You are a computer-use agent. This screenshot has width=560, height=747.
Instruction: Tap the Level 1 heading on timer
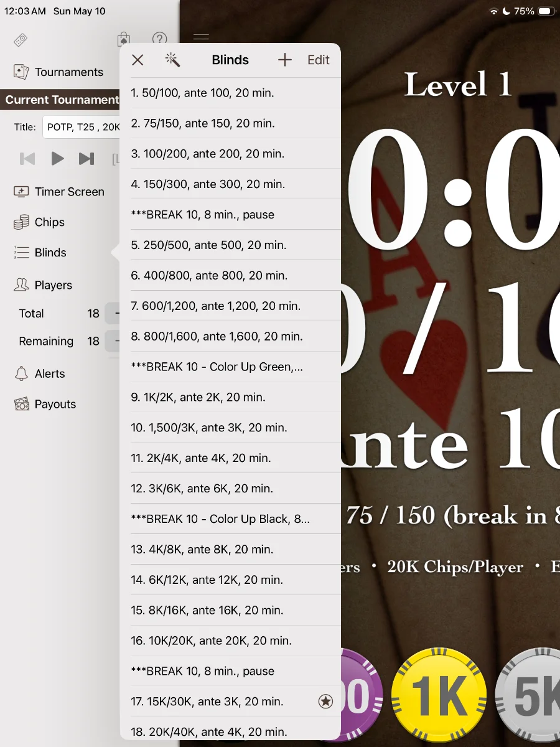click(458, 85)
